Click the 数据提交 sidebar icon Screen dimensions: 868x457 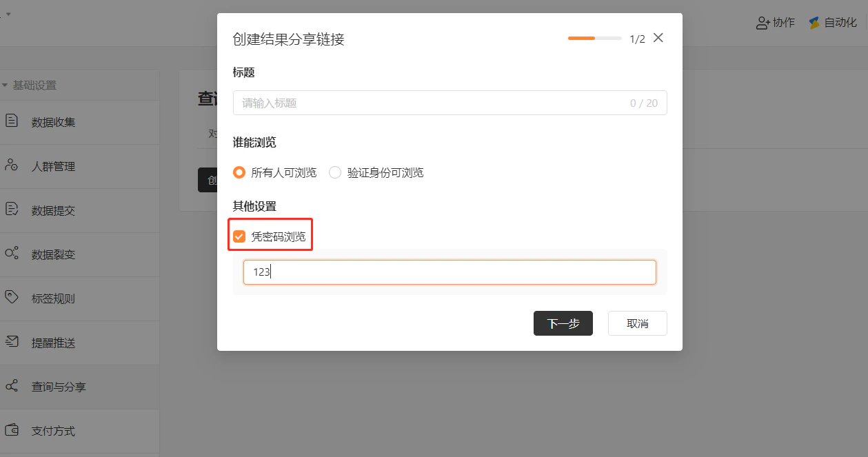pyautogui.click(x=12, y=210)
